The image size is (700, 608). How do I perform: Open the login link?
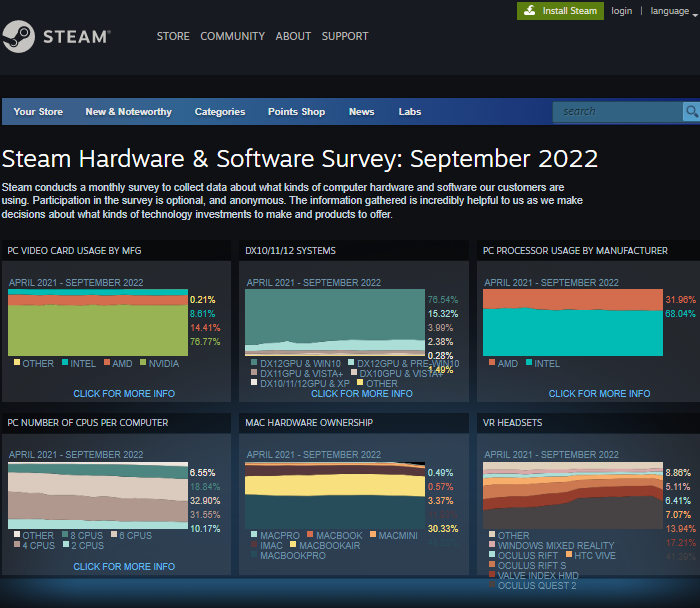pos(621,11)
